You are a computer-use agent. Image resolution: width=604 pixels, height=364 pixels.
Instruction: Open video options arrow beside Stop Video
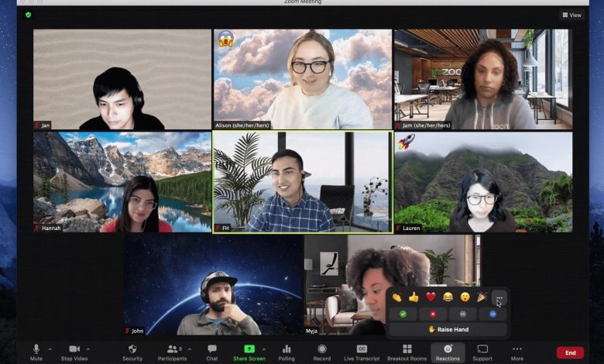coord(88,349)
